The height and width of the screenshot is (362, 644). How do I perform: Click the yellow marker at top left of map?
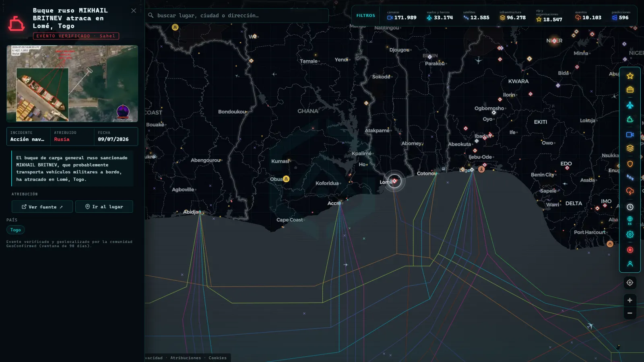[x=175, y=27]
